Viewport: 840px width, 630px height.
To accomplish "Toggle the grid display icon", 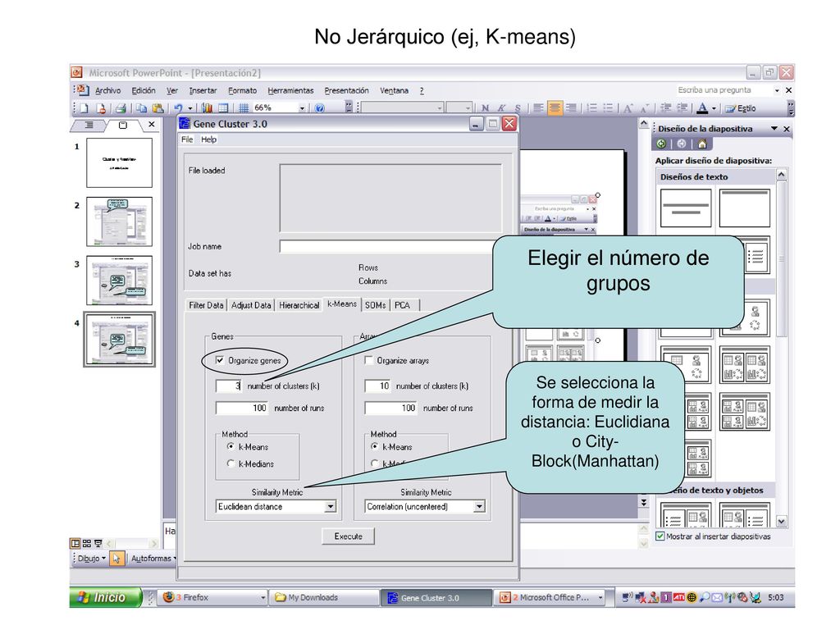I will (244, 108).
